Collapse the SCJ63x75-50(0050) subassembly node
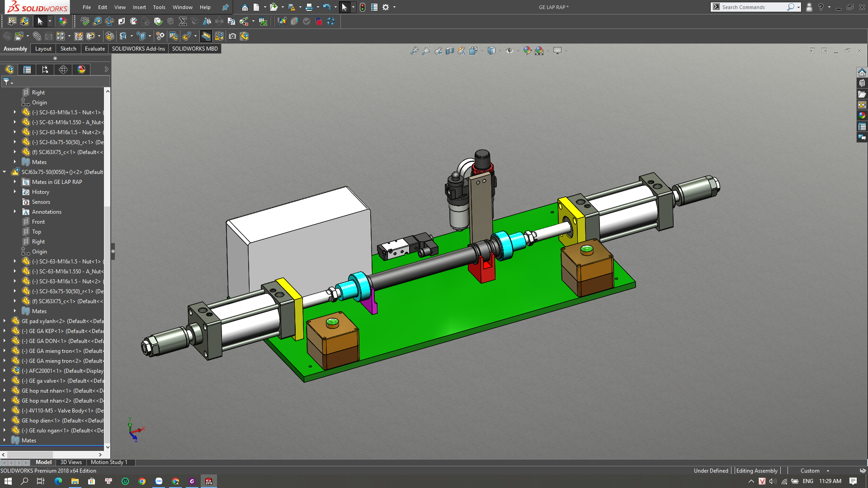This screenshot has height=488, width=868. (5, 172)
